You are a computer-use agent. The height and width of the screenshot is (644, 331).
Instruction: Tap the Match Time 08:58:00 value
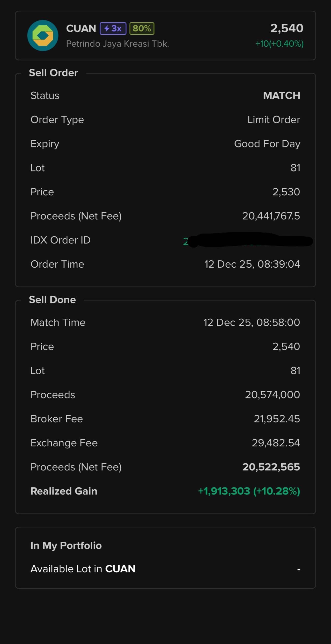point(252,323)
